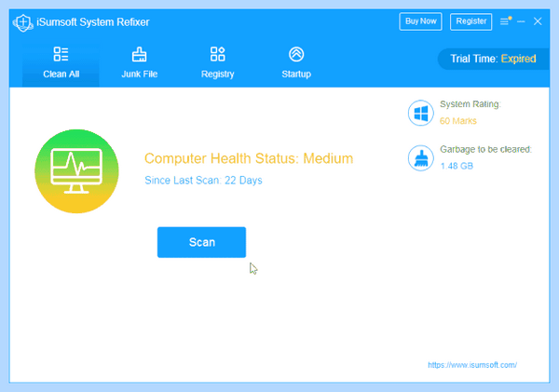Screen dimensions: 559x392
Task: Open the isumsoft.com website link
Action: (472, 365)
